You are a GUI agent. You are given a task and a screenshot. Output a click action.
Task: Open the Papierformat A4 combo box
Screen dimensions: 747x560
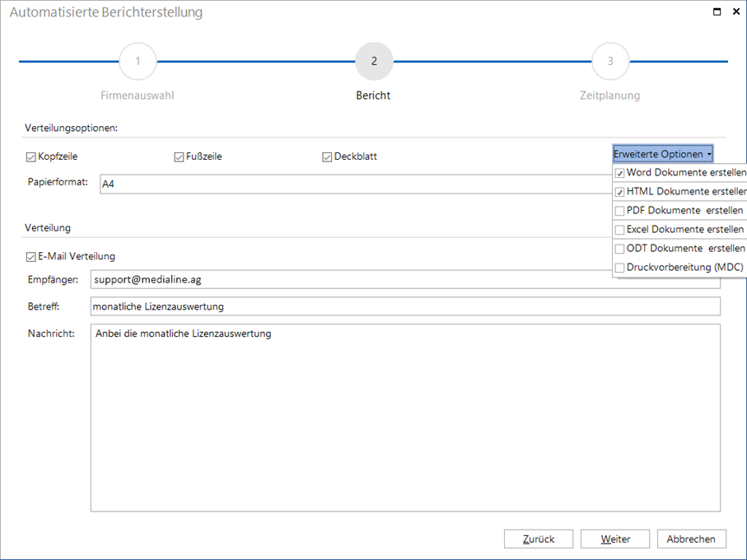tap(354, 184)
